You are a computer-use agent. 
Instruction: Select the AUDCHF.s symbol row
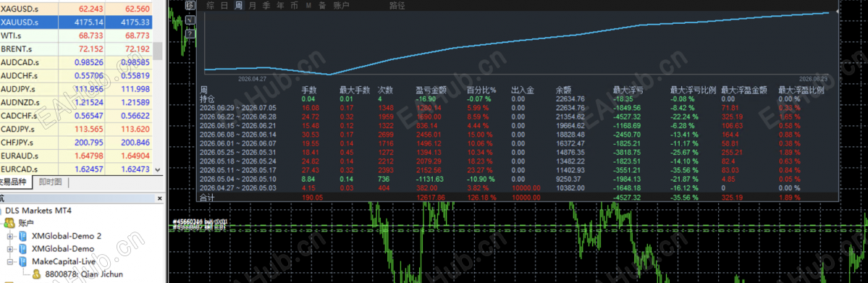77,75
